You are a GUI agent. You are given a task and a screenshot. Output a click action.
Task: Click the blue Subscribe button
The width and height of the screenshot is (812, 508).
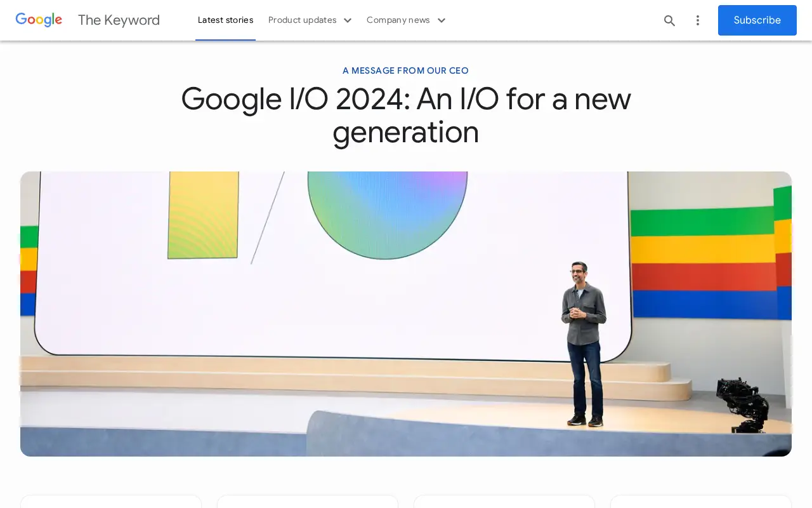[x=757, y=20]
